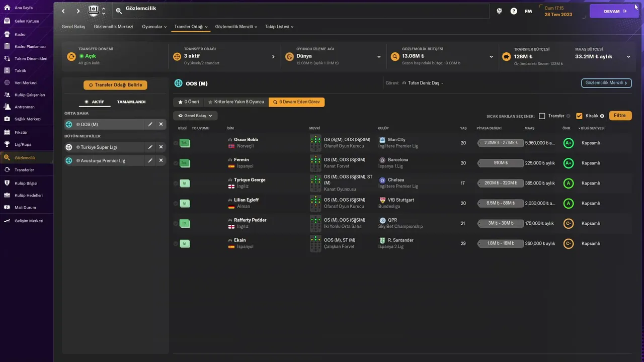Click Rafferty Pedder C- rating badge
644x362 pixels.
(x=569, y=224)
